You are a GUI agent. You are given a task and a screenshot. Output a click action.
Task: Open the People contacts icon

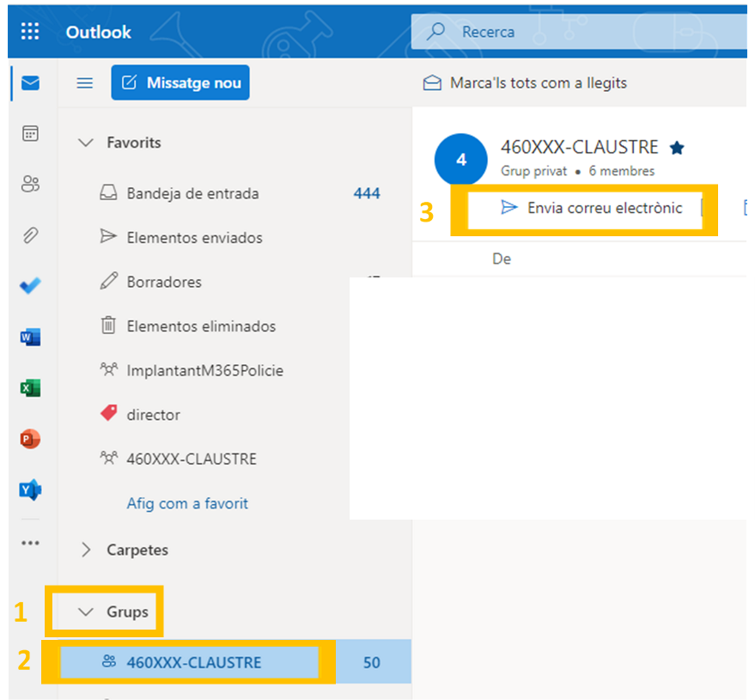click(30, 184)
